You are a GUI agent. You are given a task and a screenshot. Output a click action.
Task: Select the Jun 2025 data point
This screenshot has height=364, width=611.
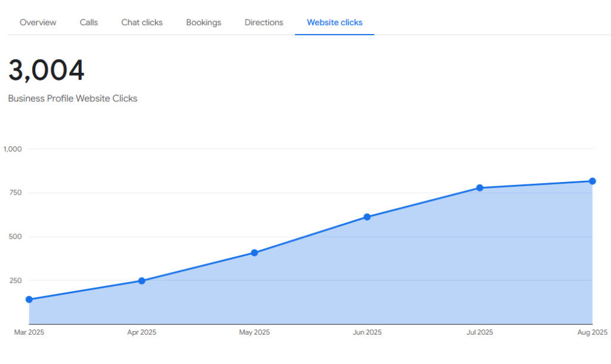[367, 217]
